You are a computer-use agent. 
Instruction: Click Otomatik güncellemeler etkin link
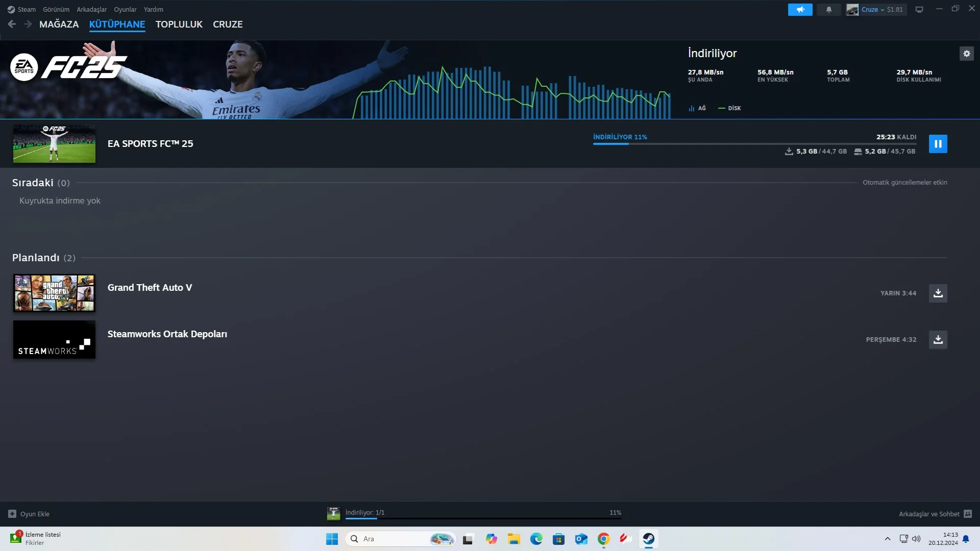point(905,183)
